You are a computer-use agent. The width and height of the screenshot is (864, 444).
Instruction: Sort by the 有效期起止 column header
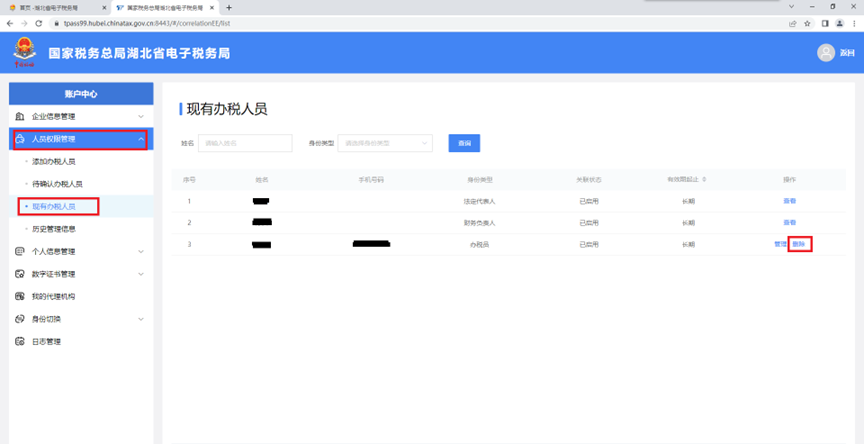(686, 180)
